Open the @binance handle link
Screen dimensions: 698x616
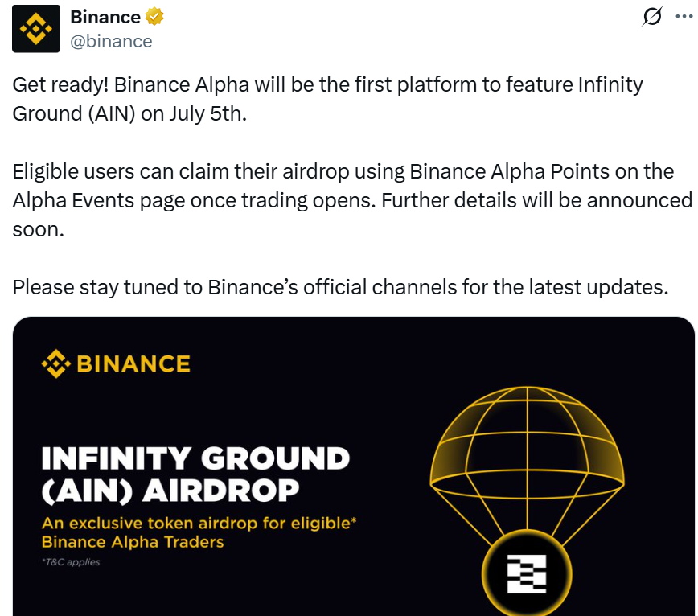(111, 41)
